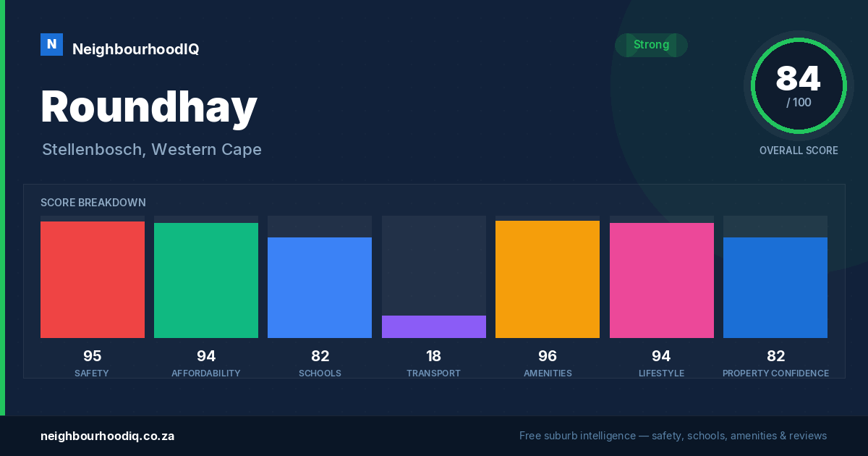Select the orange Amenities bar

[x=548, y=279]
